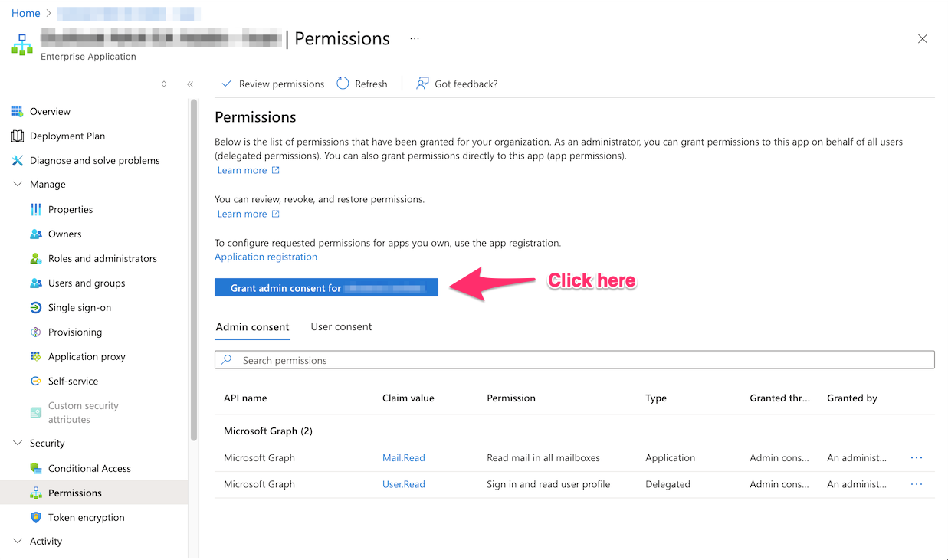Screen dimensions: 948x560
Task: Open Overview from the sidebar
Action: pyautogui.click(x=50, y=111)
